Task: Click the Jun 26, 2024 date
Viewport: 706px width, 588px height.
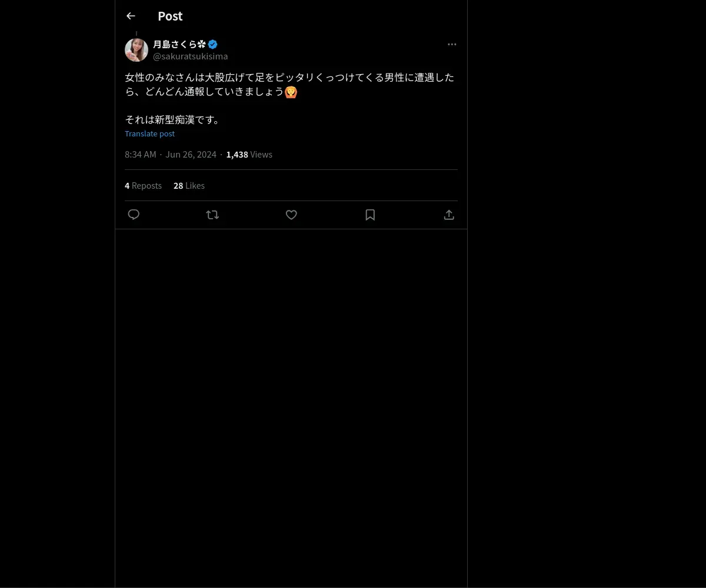Action: [x=191, y=154]
